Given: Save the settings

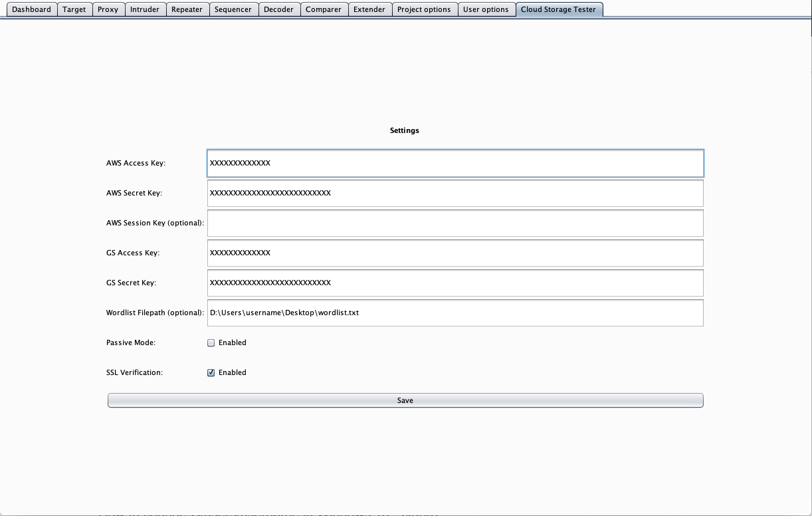Looking at the screenshot, I should [405, 400].
